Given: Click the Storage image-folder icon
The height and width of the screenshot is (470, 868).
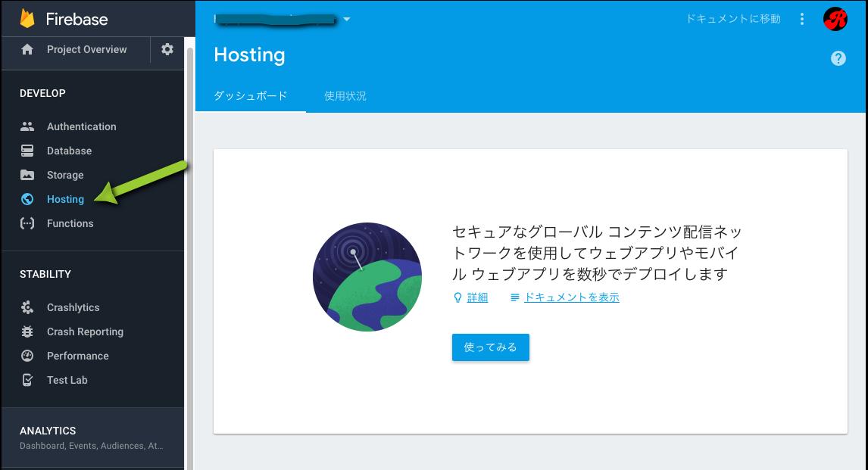Looking at the screenshot, I should point(27,175).
